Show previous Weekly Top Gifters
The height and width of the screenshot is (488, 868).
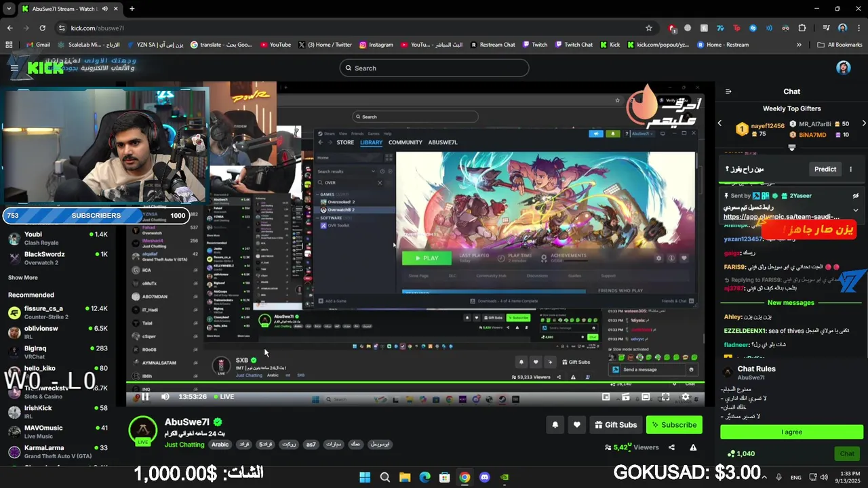click(x=720, y=123)
